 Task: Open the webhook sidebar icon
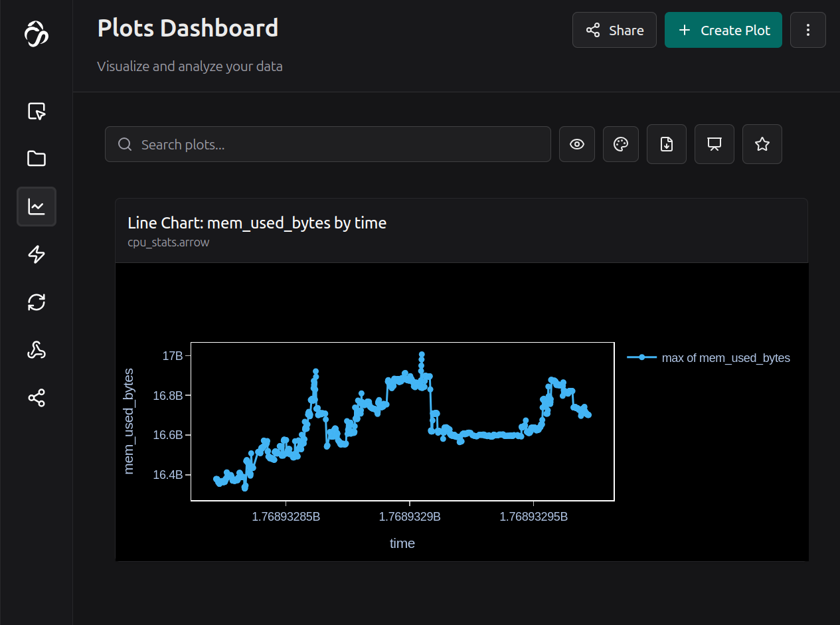37,350
